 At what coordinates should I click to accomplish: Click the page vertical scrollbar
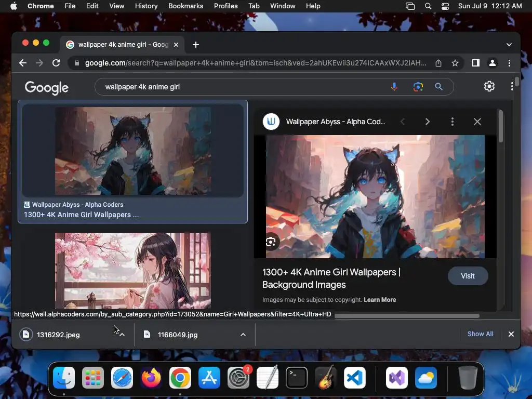517,82
